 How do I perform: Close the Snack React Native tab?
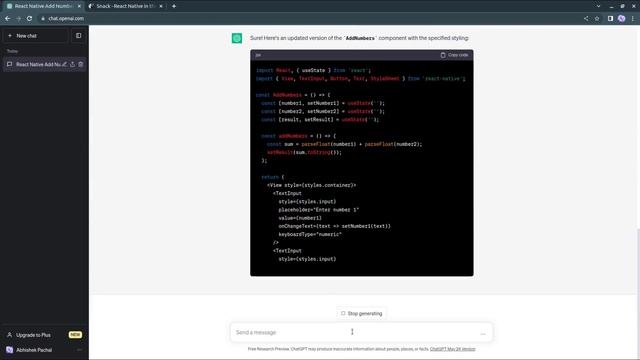pyautogui.click(x=161, y=6)
